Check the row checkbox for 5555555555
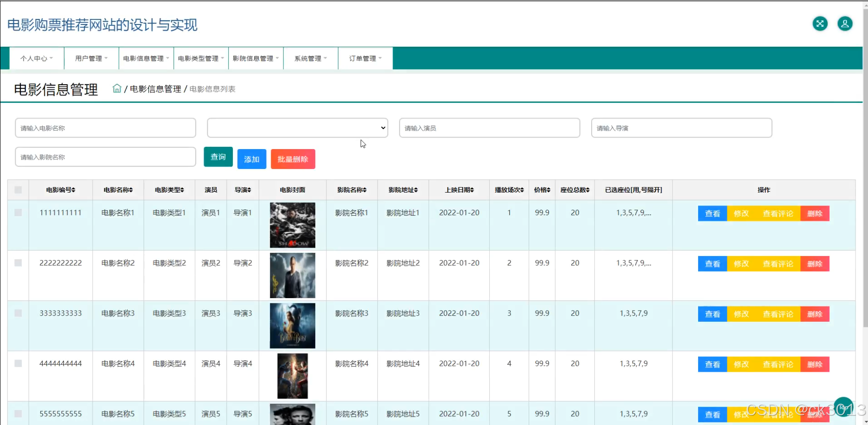The image size is (868, 425). pos(18,414)
